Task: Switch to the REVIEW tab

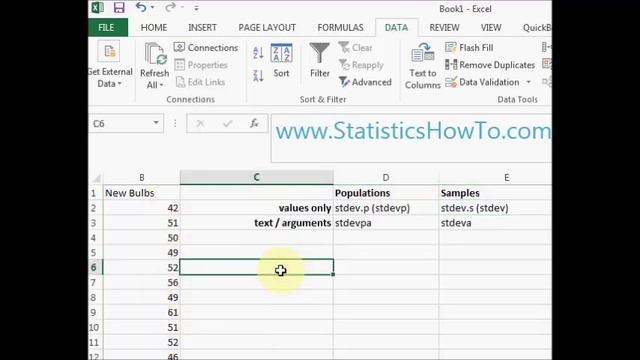Action: (x=444, y=27)
